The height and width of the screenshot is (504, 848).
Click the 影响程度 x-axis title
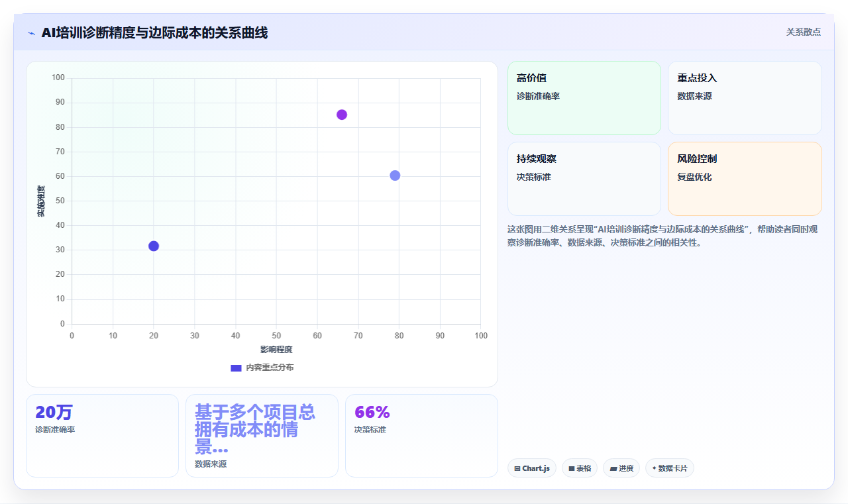pyautogui.click(x=276, y=350)
